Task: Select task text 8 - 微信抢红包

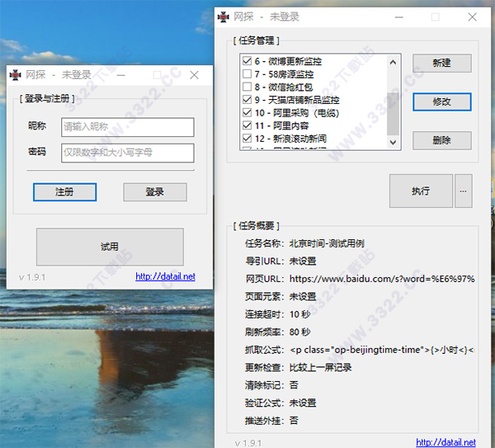Action: [284, 87]
